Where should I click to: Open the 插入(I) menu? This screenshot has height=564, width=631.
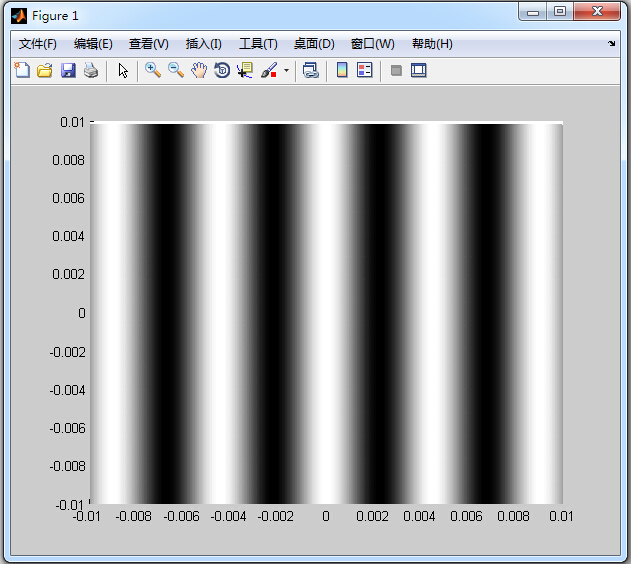click(x=203, y=44)
